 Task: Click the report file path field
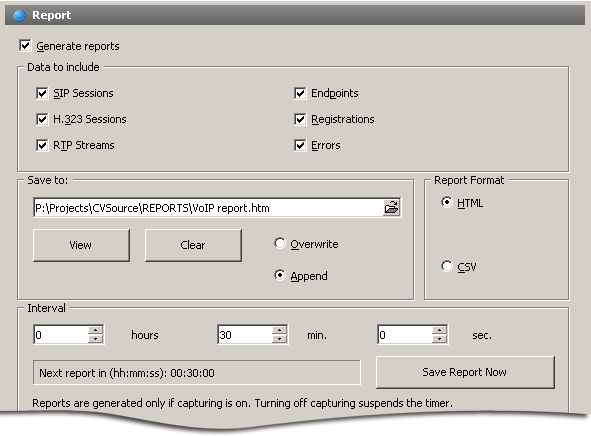pos(208,208)
